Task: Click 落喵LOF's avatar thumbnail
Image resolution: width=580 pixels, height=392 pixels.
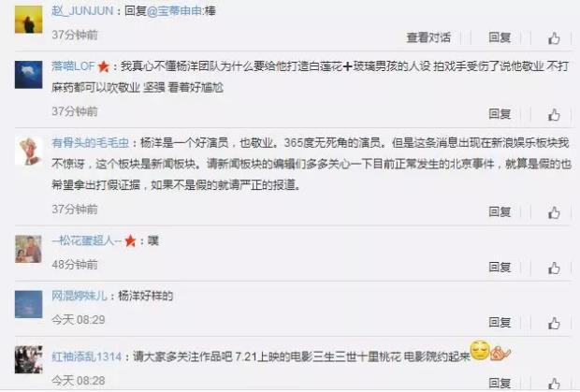Action: coord(28,75)
